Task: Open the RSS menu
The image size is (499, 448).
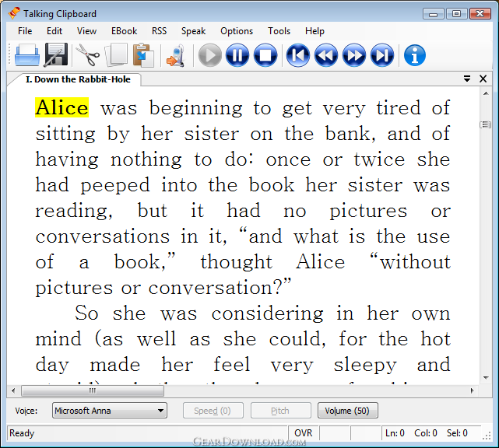Action: pyautogui.click(x=159, y=31)
